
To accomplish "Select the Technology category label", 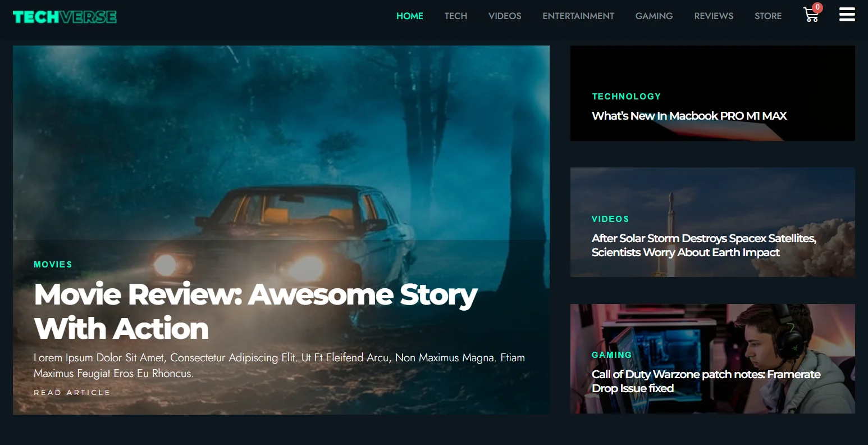I will 627,96.
